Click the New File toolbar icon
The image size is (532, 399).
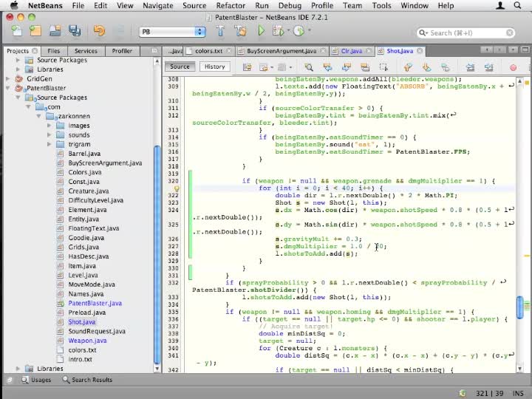[17, 31]
